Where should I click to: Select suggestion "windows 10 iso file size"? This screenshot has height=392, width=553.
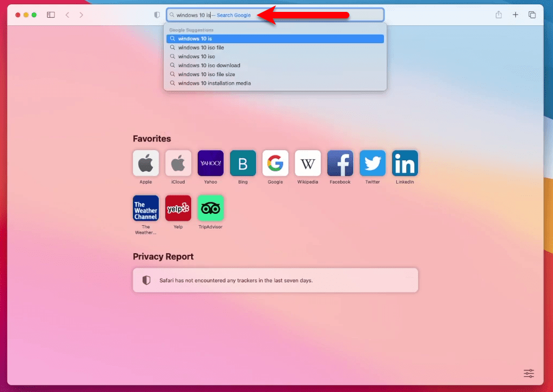tap(275, 75)
